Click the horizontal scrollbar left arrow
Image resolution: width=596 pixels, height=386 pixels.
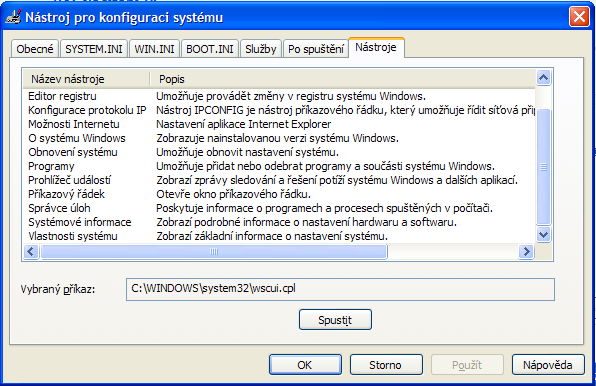(x=31, y=252)
